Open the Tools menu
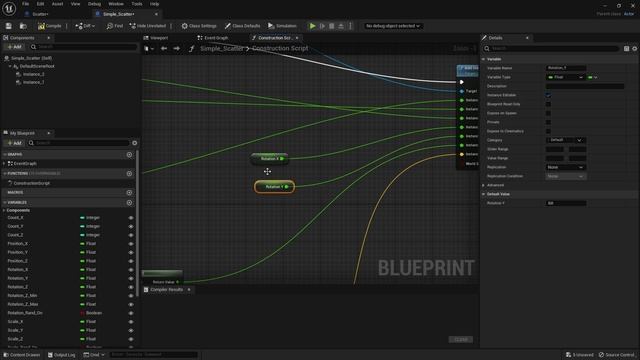The height and width of the screenshot is (360, 640). (x=137, y=4)
